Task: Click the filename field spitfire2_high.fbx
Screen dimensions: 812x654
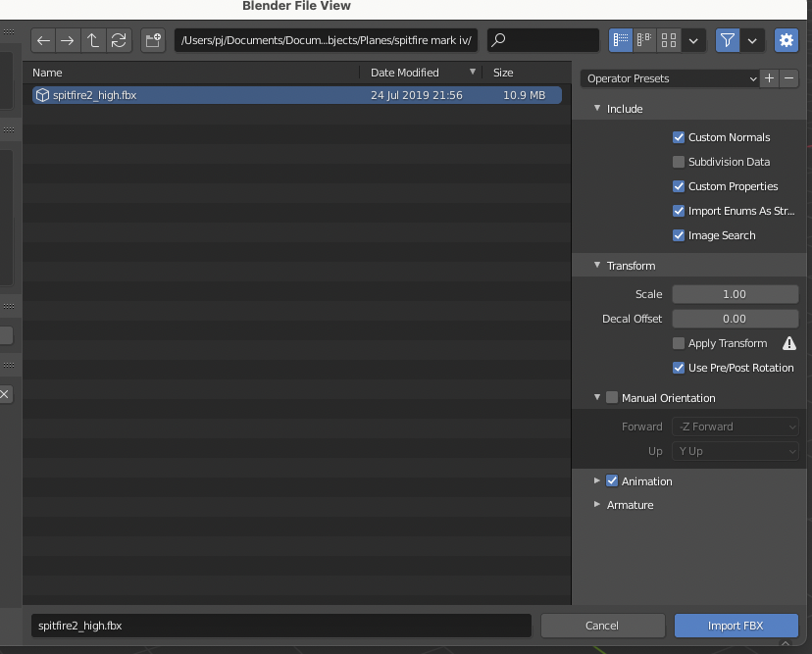Action: (x=281, y=626)
